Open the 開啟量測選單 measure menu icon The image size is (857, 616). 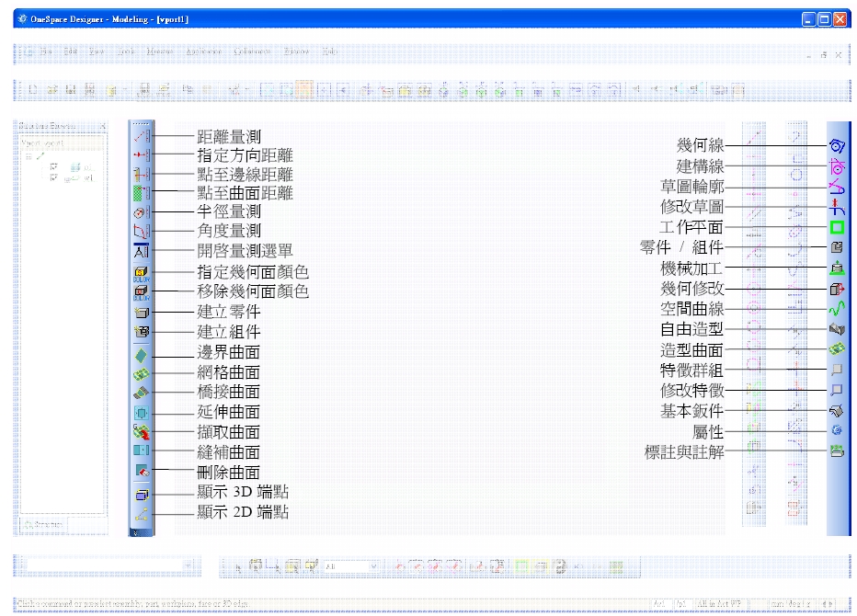[x=141, y=251]
